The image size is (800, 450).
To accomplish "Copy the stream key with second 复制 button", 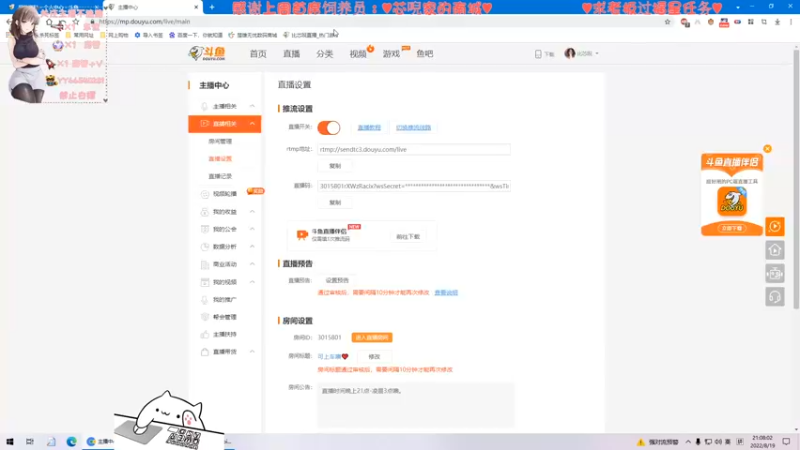I will pos(335,203).
